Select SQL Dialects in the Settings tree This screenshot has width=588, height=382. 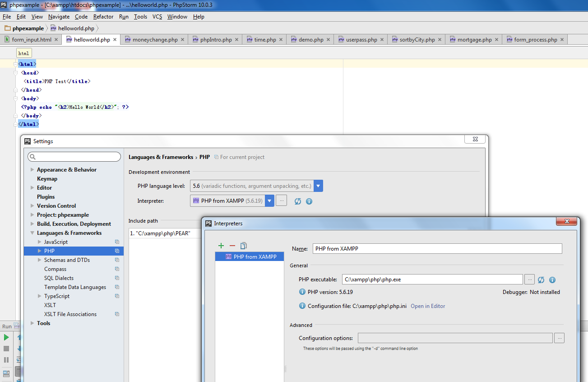point(59,278)
